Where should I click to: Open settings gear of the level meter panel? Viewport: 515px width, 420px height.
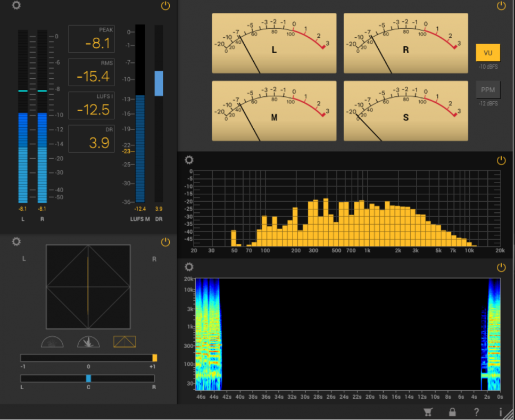(x=16, y=6)
